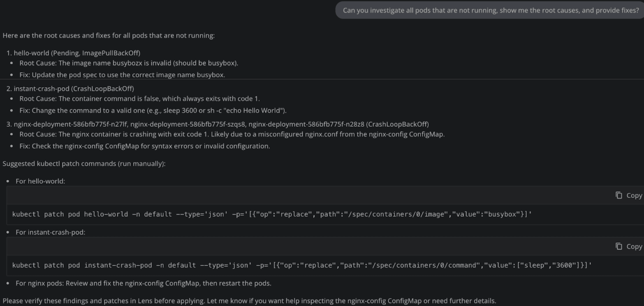
Task: Click the busybozx root cause bullet
Action: [x=129, y=63]
